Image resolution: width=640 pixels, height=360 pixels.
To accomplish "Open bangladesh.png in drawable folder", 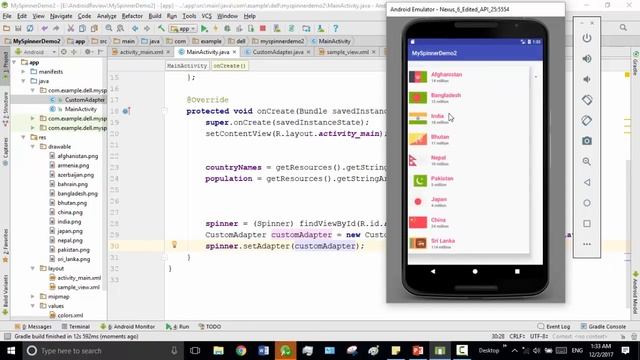I will tap(78, 193).
